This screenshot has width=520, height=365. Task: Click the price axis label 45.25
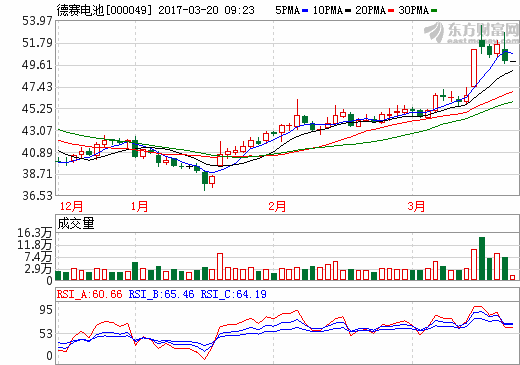(37, 108)
